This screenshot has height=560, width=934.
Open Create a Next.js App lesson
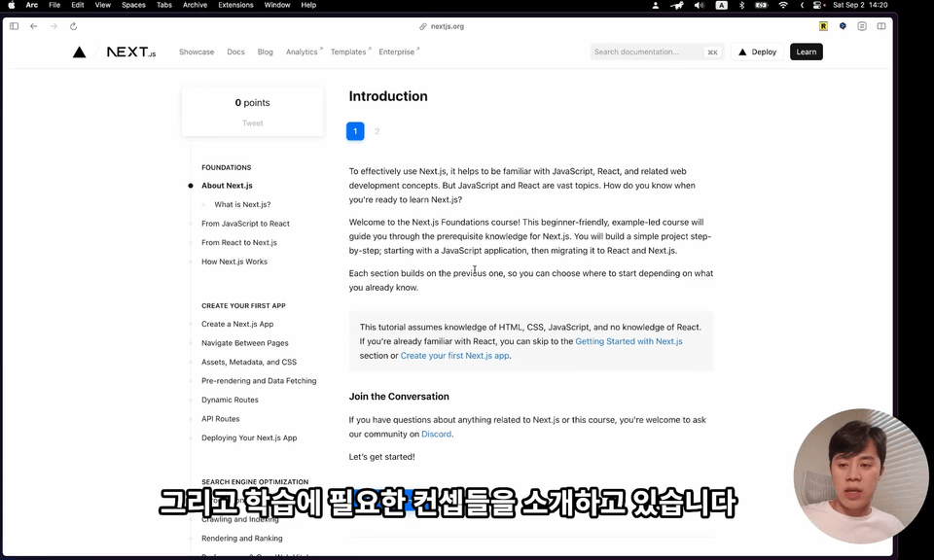[237, 325]
